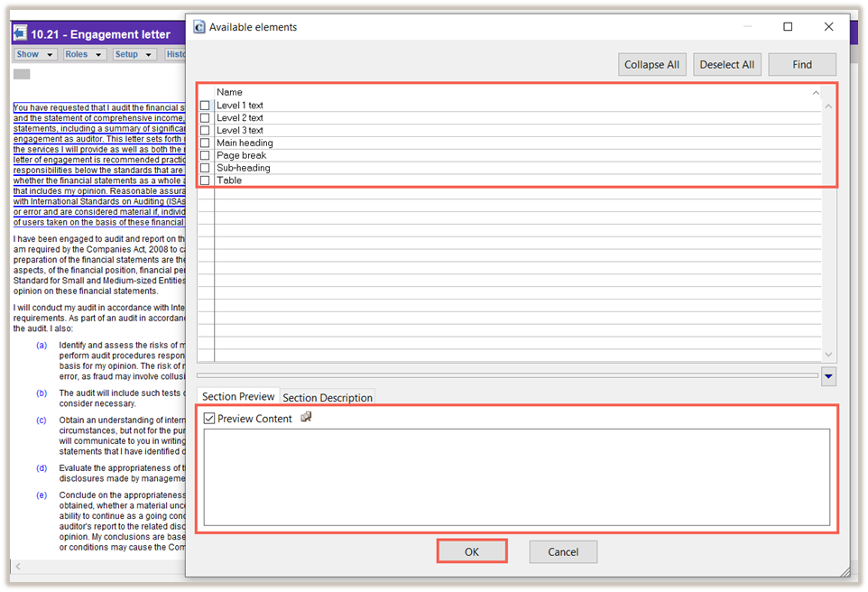Close the Available elements dialog

click(828, 26)
